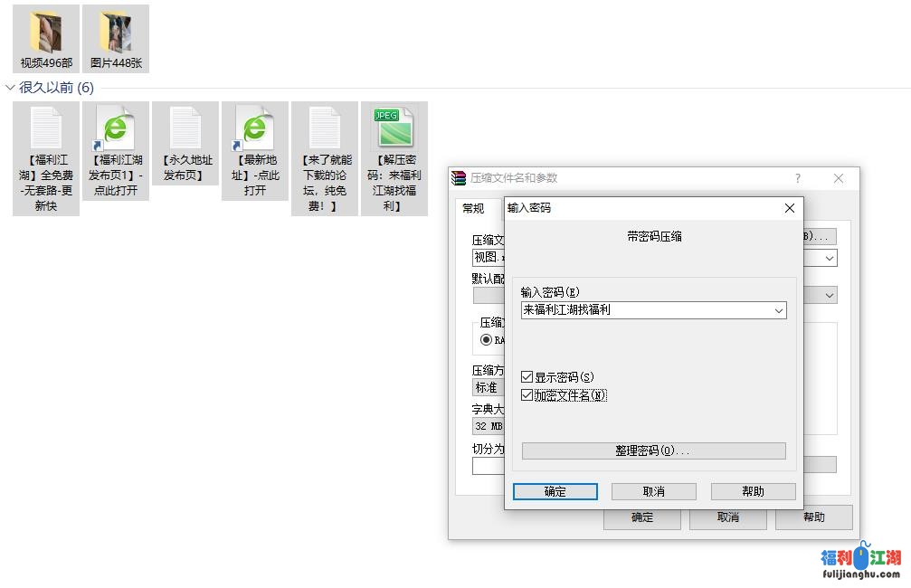Image resolution: width=911 pixels, height=588 pixels.
Task: Click the 整理密码 button
Action: tap(653, 450)
